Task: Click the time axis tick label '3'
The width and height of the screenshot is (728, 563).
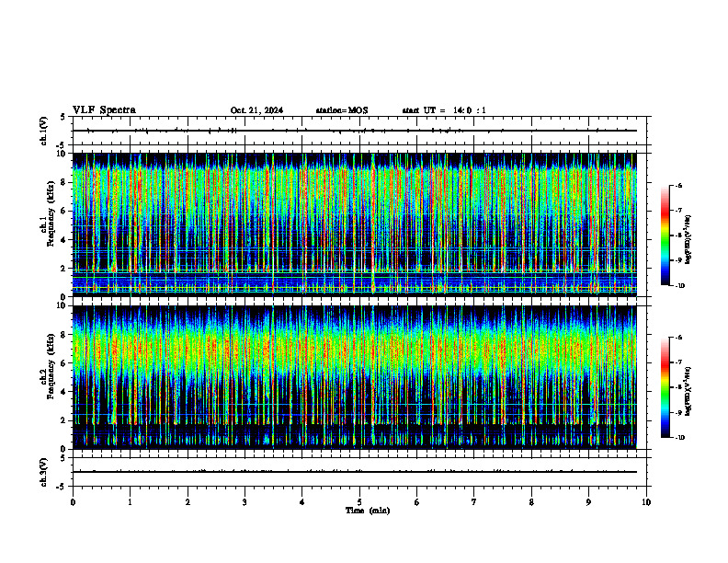Action: 245,502
